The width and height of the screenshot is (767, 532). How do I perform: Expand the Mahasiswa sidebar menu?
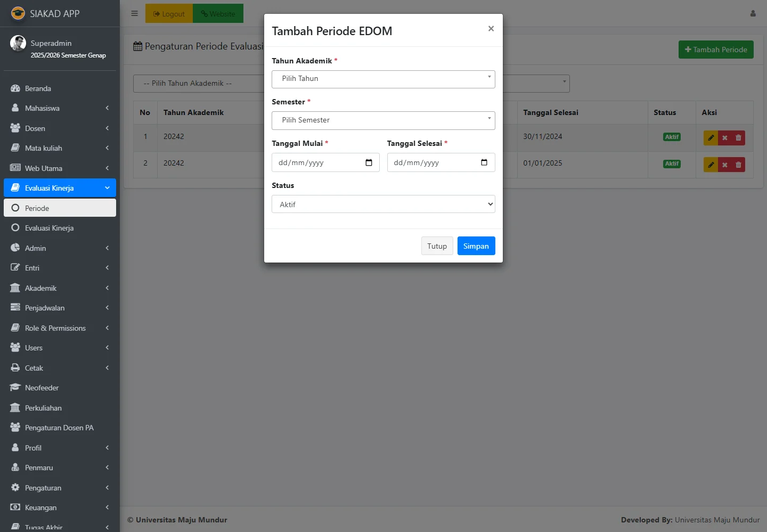pyautogui.click(x=59, y=108)
